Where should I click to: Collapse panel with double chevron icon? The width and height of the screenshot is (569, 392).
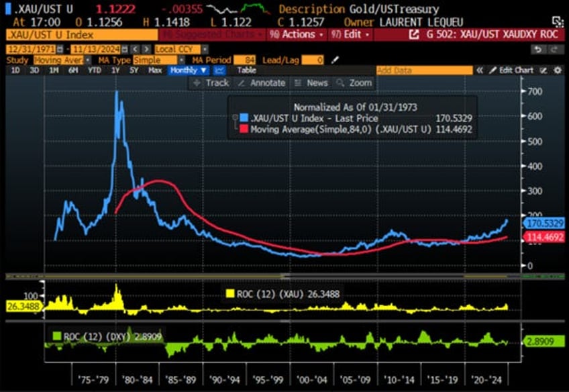480,70
